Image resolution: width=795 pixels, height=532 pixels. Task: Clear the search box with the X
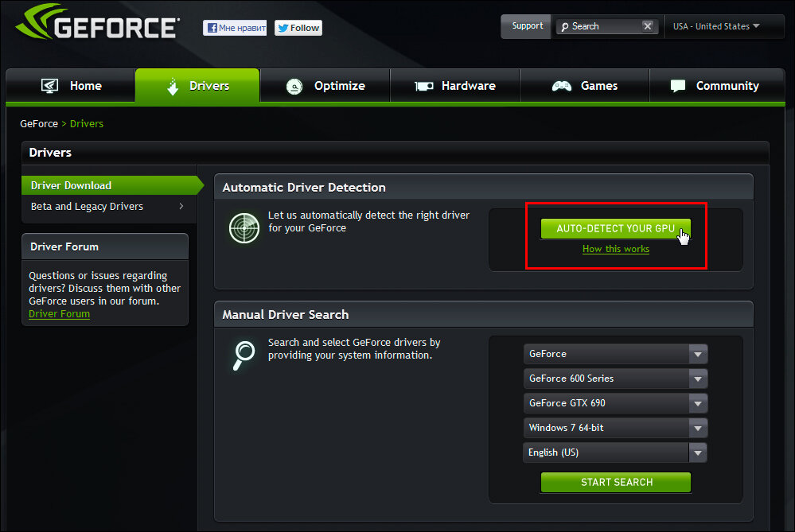coord(648,25)
